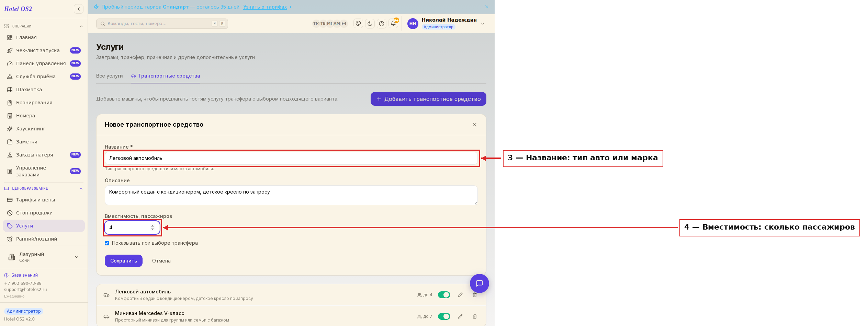
Task: Click the Описание text area
Action: (291, 195)
